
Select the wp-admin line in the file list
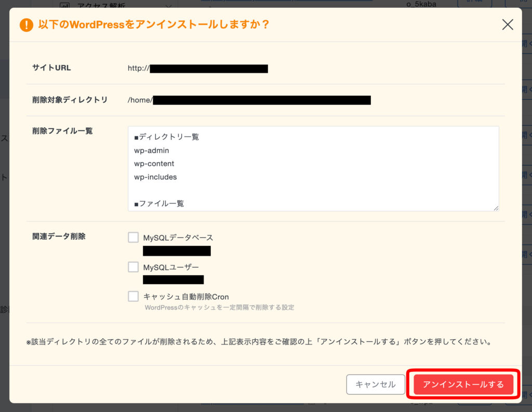pos(151,151)
